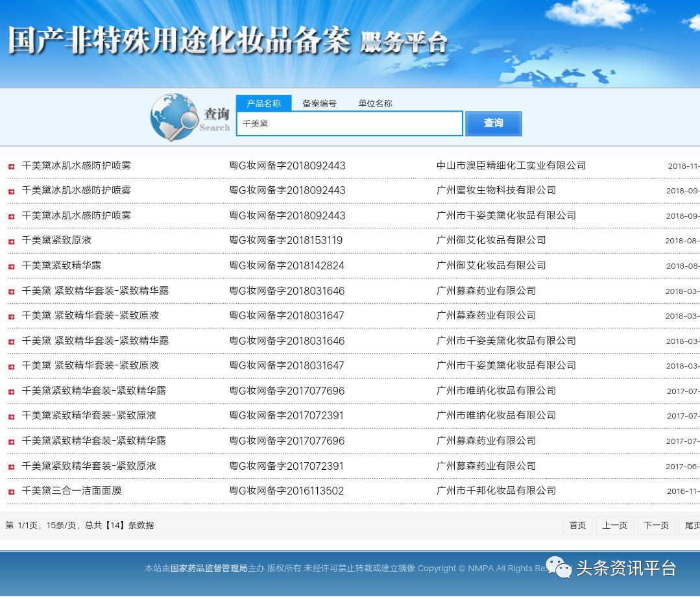Screen dimensions: 700x599
Task: Click red arrow icon beside 千美黛紧致原液
Action: [12, 241]
